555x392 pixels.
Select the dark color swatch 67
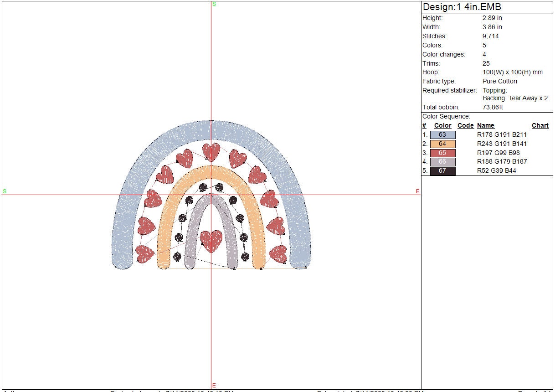coord(442,171)
